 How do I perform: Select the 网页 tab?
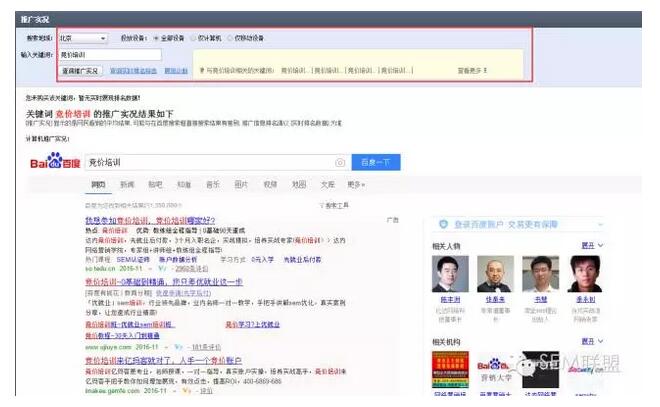click(98, 184)
